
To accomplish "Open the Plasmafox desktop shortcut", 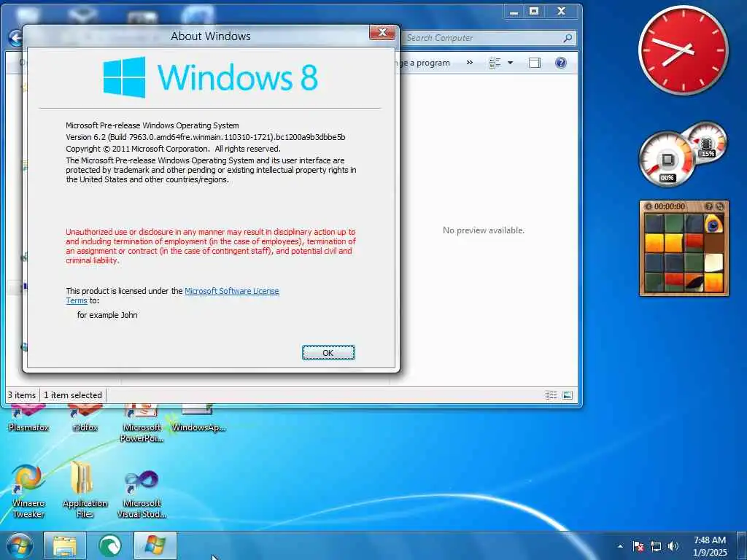I will tap(28, 416).
